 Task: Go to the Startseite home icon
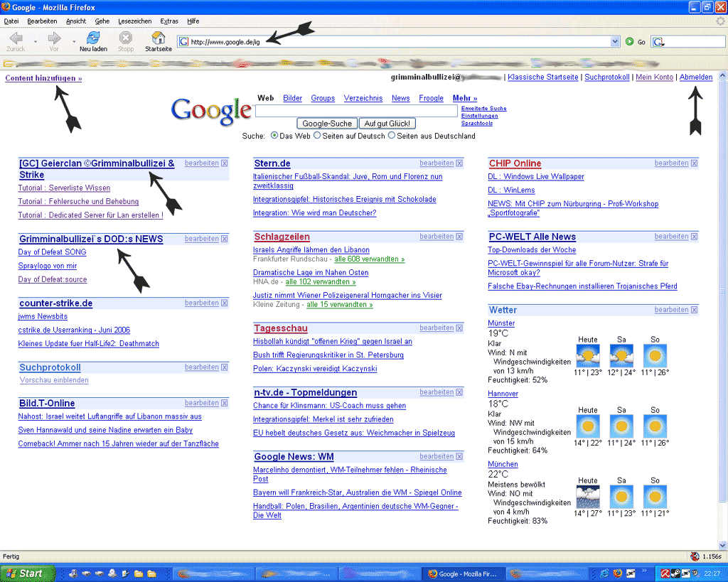(159, 38)
